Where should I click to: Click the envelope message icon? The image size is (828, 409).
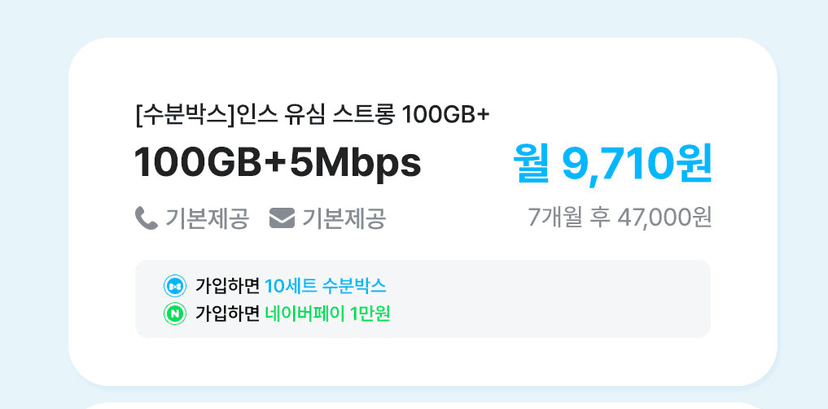click(281, 218)
